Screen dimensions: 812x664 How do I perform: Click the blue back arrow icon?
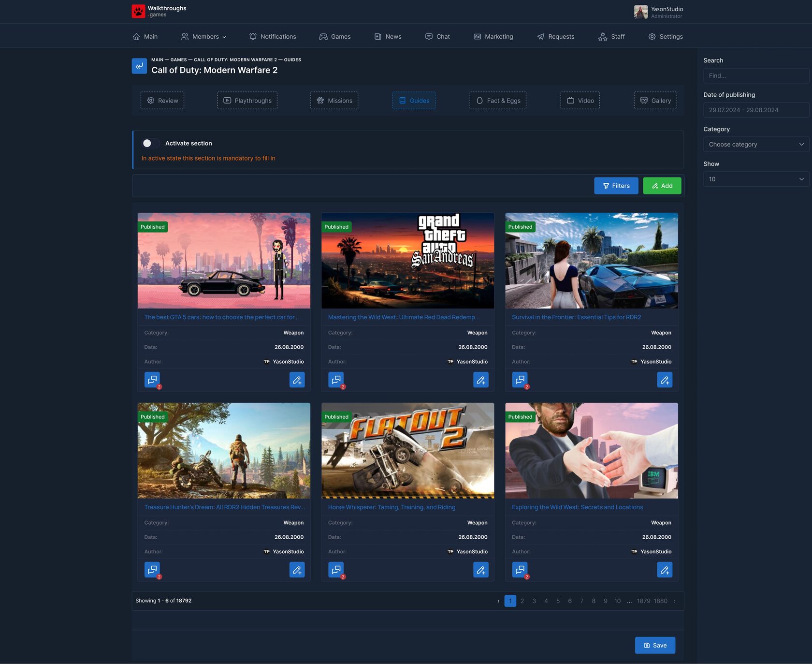pyautogui.click(x=139, y=66)
